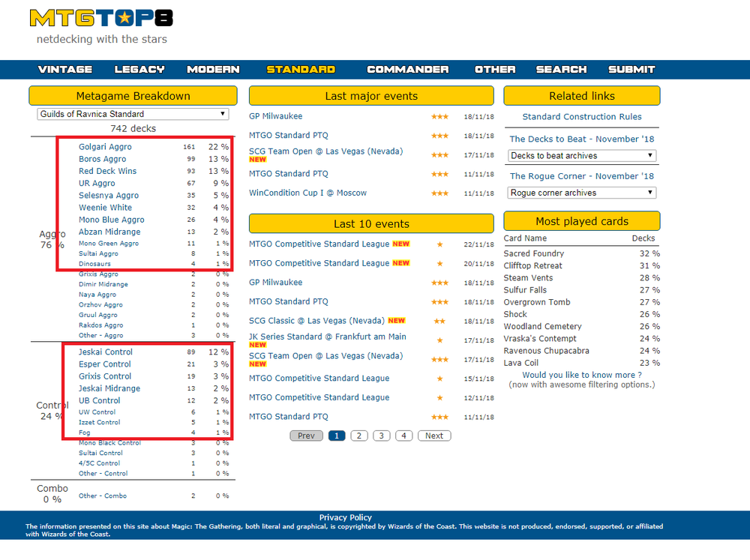Click the NEW badge under SCG Team Open
This screenshot has height=560, width=750.
click(x=258, y=160)
